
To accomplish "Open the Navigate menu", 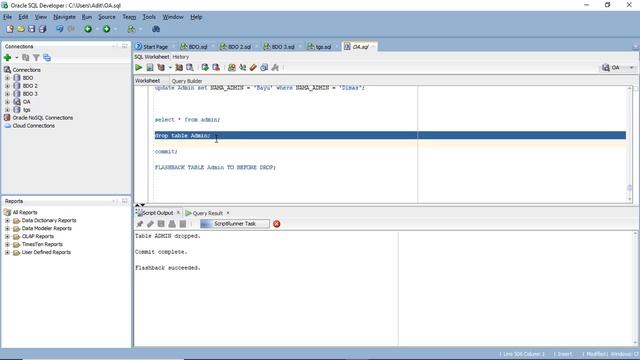I will 64,17.
